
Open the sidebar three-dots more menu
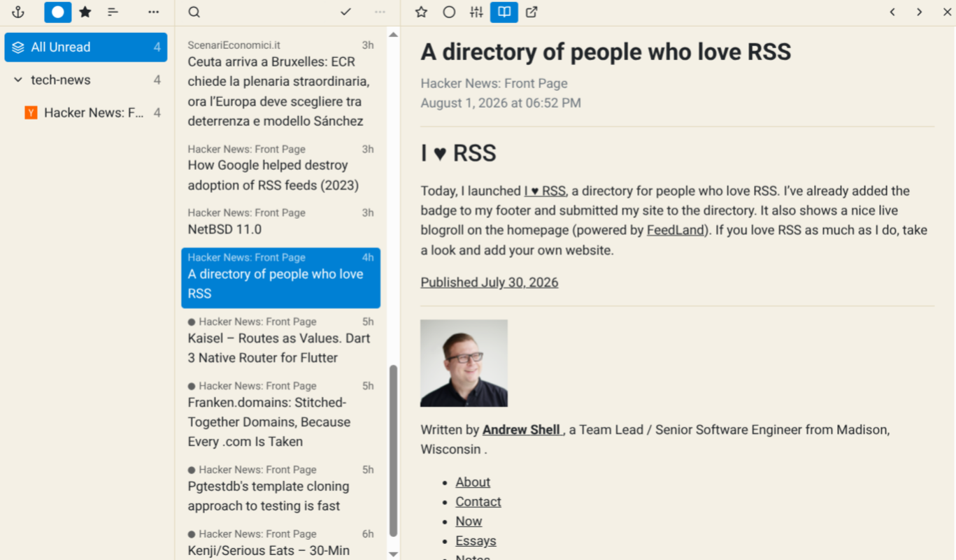[x=154, y=12]
